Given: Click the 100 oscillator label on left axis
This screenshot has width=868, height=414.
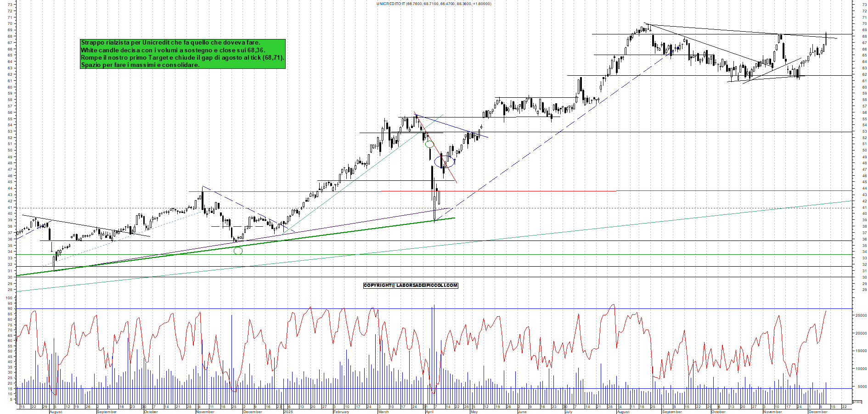Looking at the screenshot, I should click(x=9, y=298).
